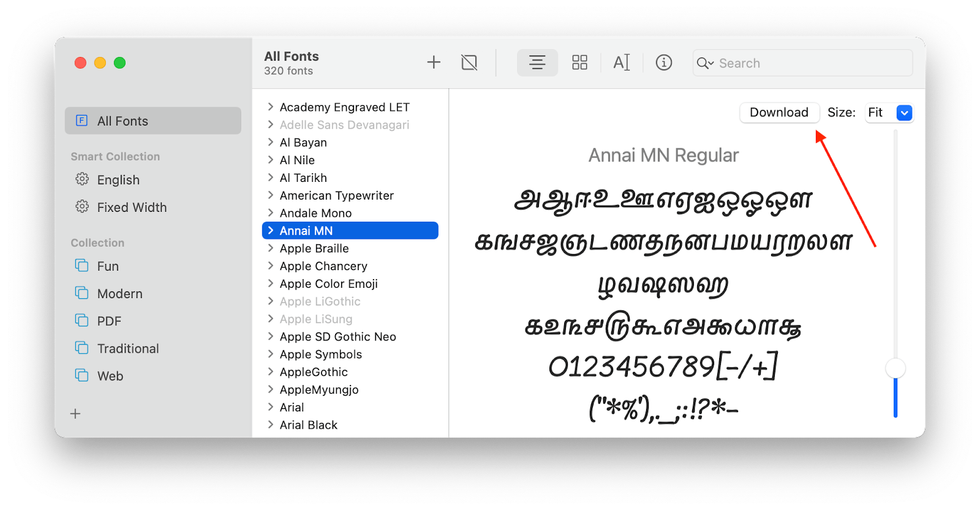The height and width of the screenshot is (510, 980).
Task: Click the Web collection icon
Action: click(x=81, y=375)
